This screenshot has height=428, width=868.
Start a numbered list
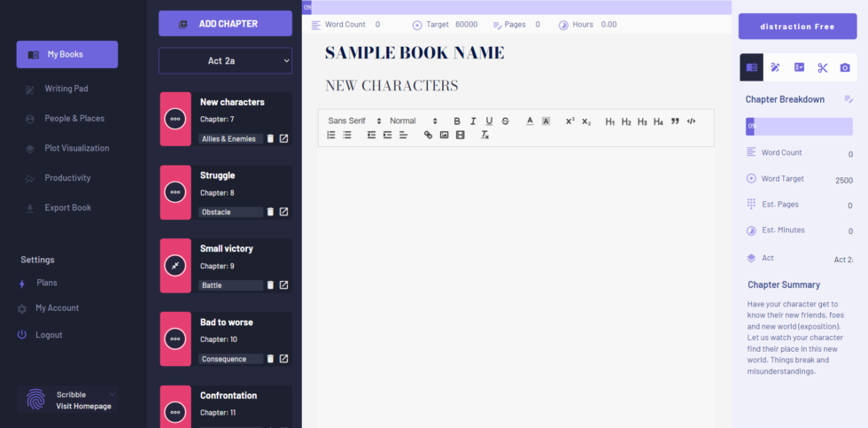point(331,135)
